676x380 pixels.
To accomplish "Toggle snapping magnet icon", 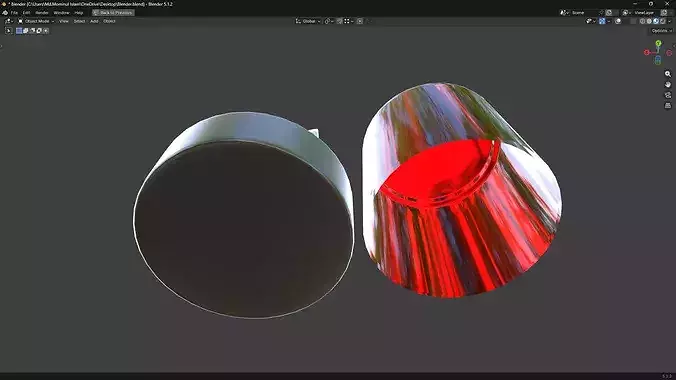I will pos(339,21).
